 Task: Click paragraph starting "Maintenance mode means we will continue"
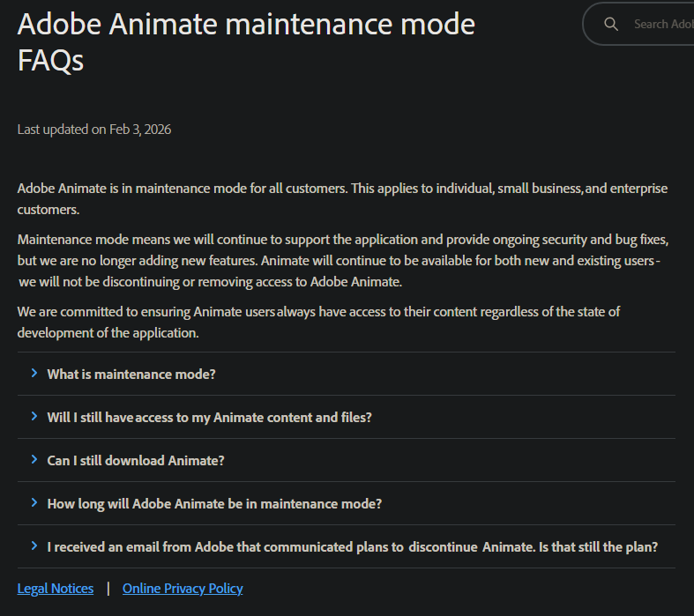[x=343, y=261]
